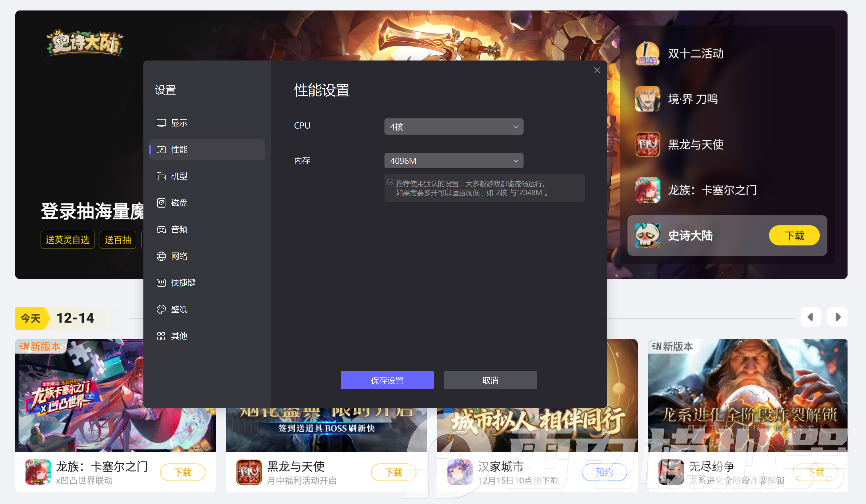Click the chevron arrow on CPU combo box
Viewport: 866px width, 504px height.
point(515,127)
